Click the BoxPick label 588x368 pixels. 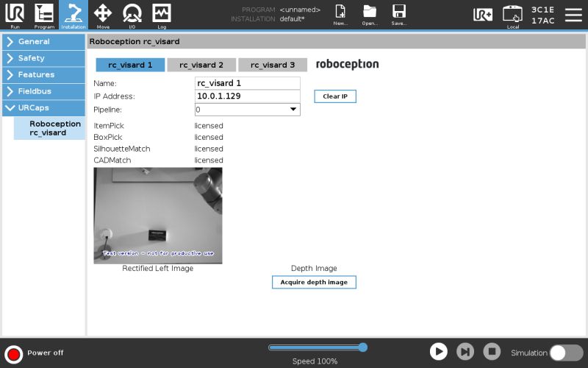click(108, 138)
